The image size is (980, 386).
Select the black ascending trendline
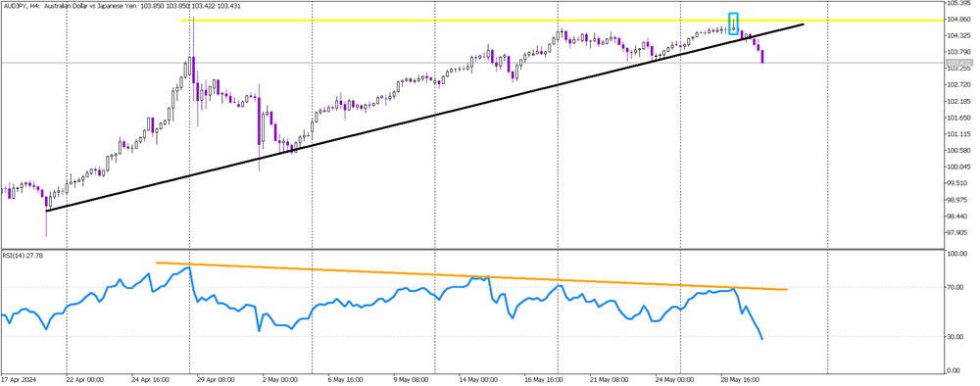(425, 117)
